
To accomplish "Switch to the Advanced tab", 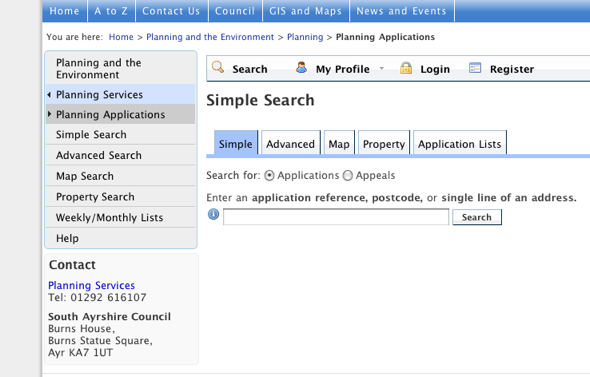I will pyautogui.click(x=291, y=143).
